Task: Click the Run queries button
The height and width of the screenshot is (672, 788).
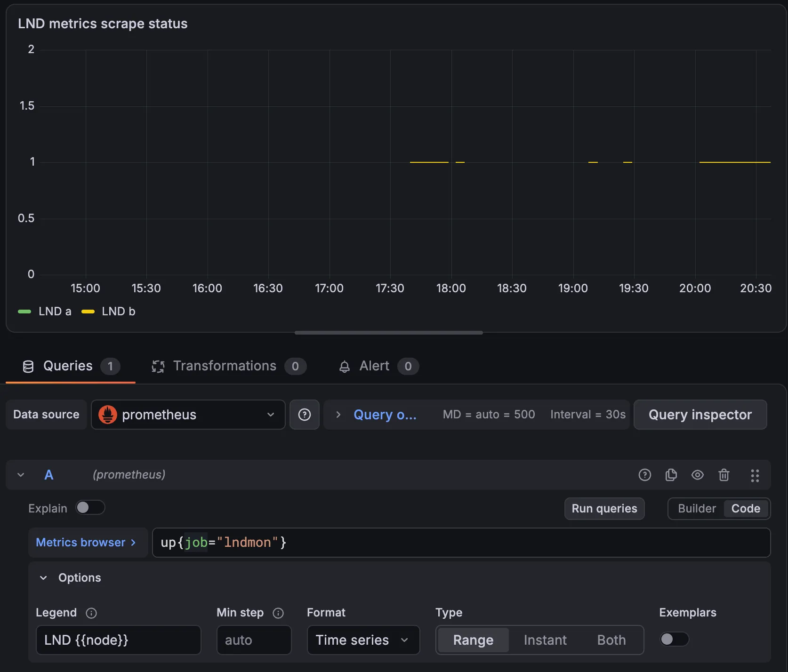Action: pyautogui.click(x=604, y=509)
